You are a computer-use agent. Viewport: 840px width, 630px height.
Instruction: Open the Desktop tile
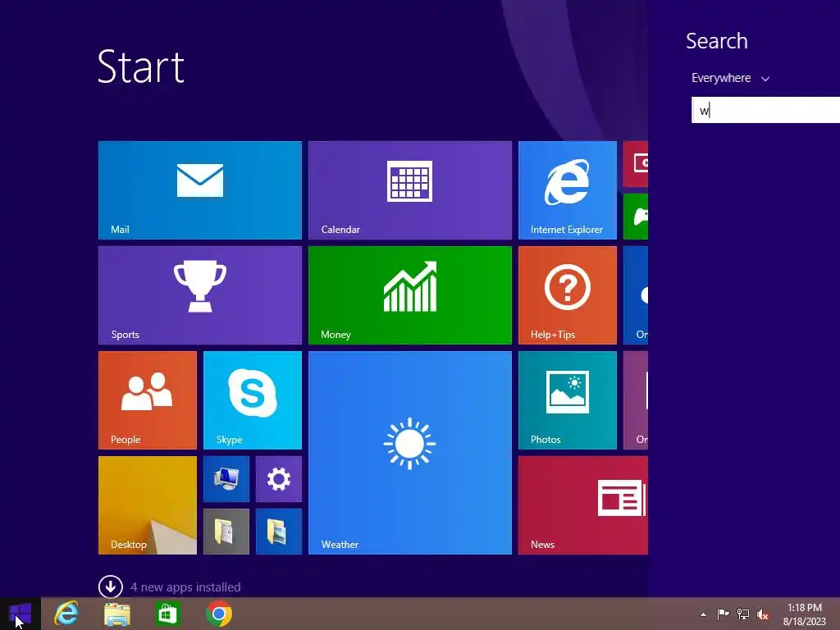click(x=148, y=505)
